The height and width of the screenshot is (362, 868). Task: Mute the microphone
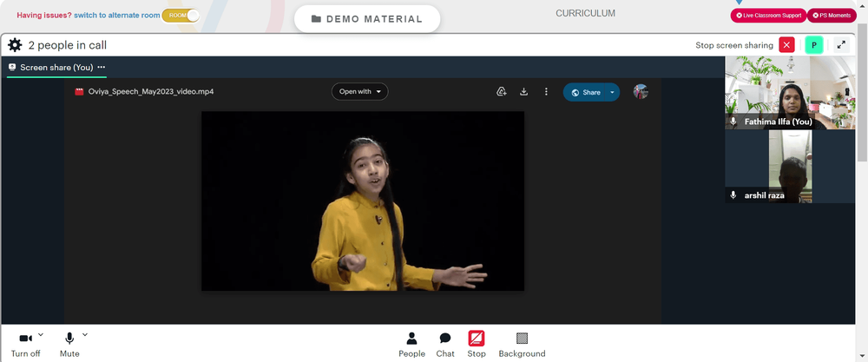click(69, 345)
